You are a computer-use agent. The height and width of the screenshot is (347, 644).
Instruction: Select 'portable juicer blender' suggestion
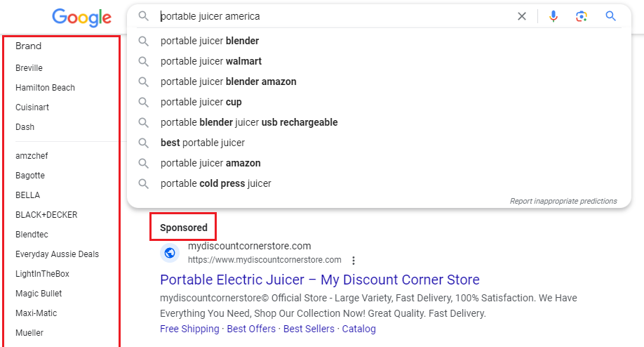click(x=210, y=41)
